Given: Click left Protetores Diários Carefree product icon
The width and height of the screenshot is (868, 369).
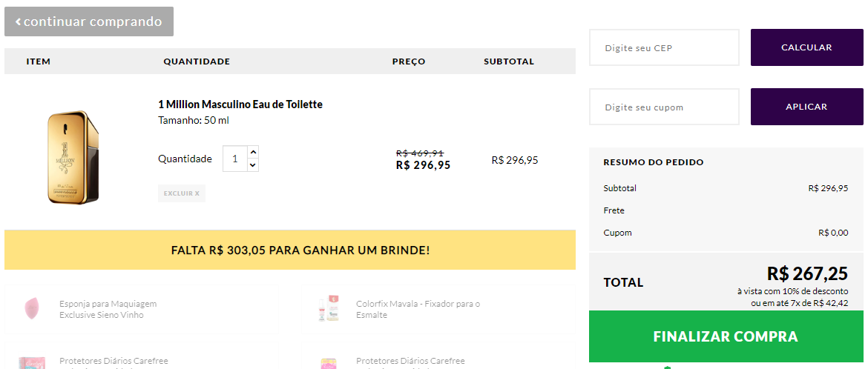Looking at the screenshot, I should tap(32, 363).
